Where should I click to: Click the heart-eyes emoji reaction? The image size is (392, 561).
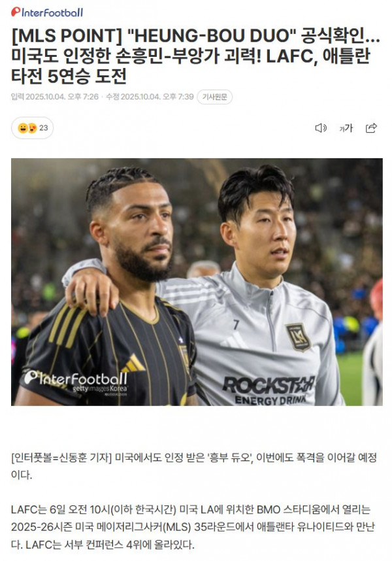pyautogui.click(x=33, y=128)
